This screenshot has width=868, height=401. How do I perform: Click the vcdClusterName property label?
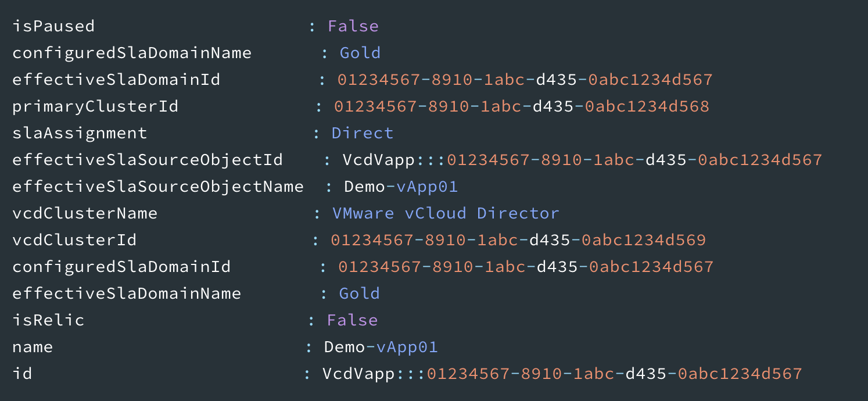coord(85,213)
